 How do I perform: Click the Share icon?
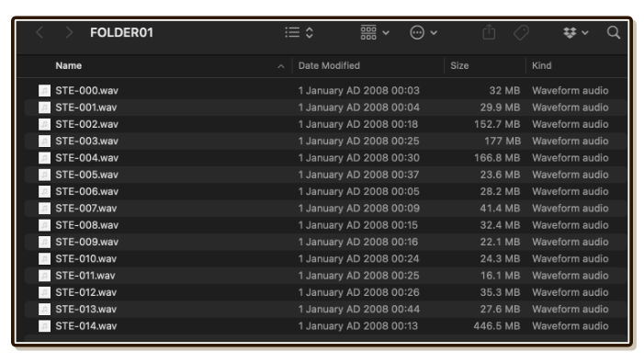coord(489,32)
